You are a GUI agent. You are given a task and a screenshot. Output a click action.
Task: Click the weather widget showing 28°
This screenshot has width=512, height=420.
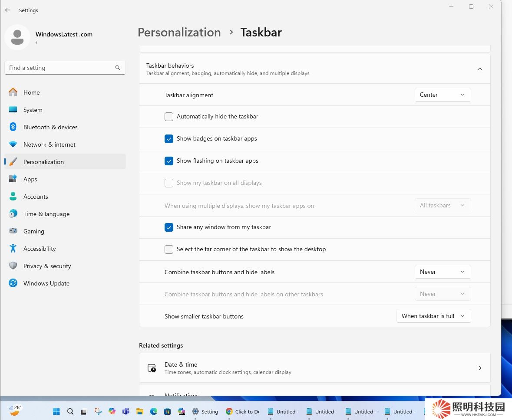click(15, 410)
